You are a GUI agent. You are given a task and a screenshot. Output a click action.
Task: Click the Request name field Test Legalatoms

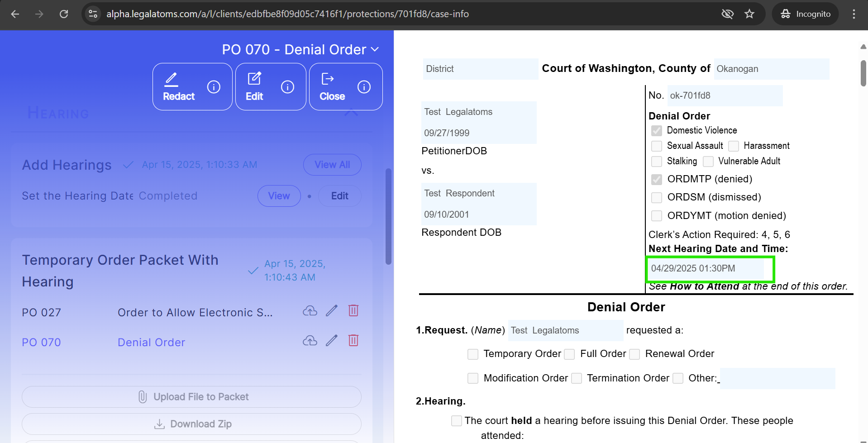pos(566,330)
